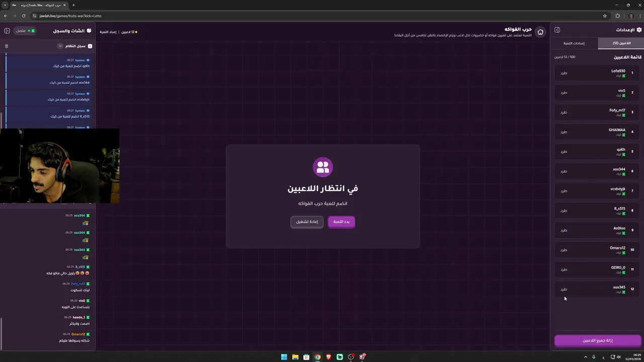Switch to Chrome in the taskbar

[317, 357]
